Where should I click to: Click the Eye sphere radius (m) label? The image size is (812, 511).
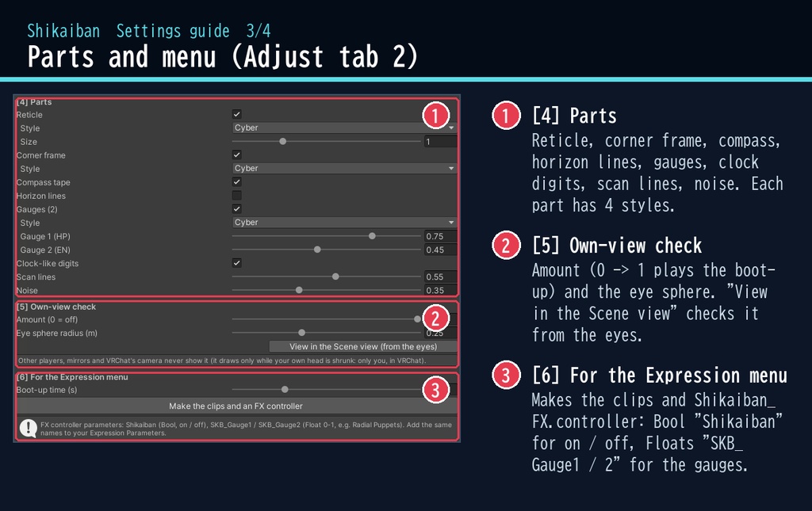pos(56,333)
